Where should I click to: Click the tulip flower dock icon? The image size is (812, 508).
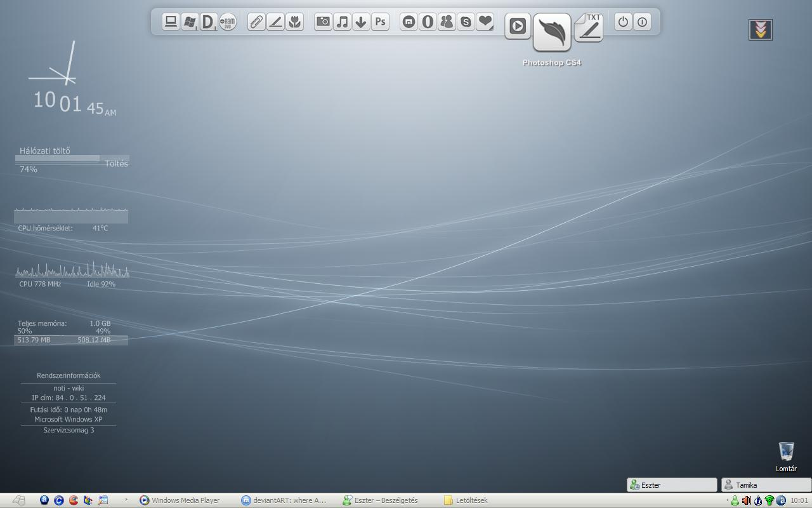point(294,22)
